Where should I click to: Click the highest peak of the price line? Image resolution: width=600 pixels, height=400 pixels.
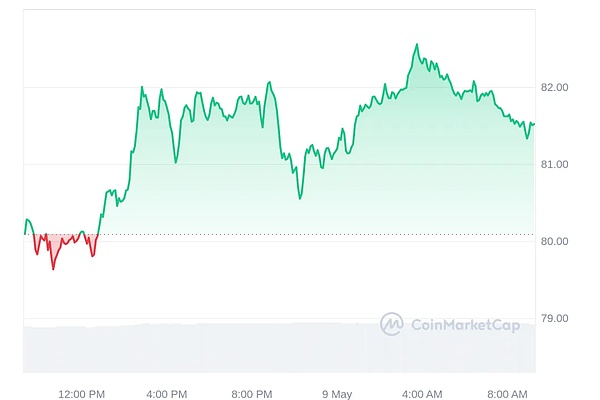tap(416, 45)
